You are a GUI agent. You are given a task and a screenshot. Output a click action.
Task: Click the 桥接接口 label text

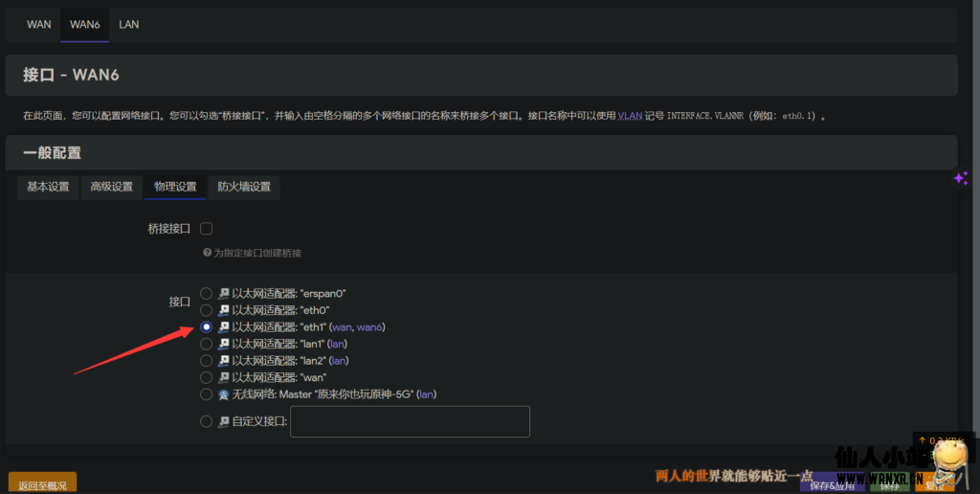click(x=168, y=229)
